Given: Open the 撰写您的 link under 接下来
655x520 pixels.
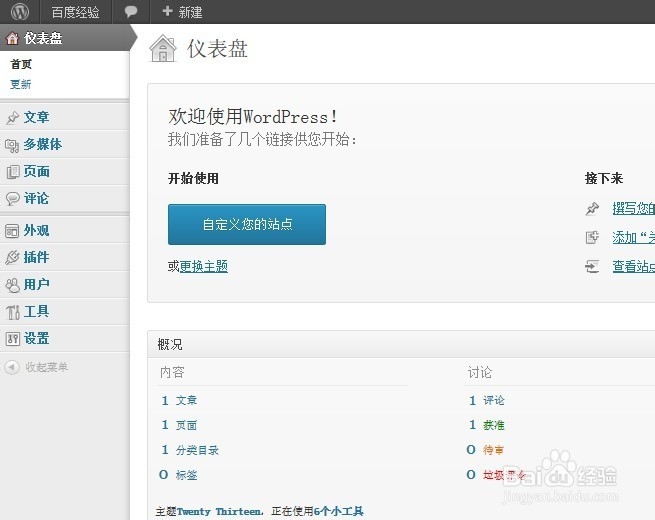Looking at the screenshot, I should [633, 208].
